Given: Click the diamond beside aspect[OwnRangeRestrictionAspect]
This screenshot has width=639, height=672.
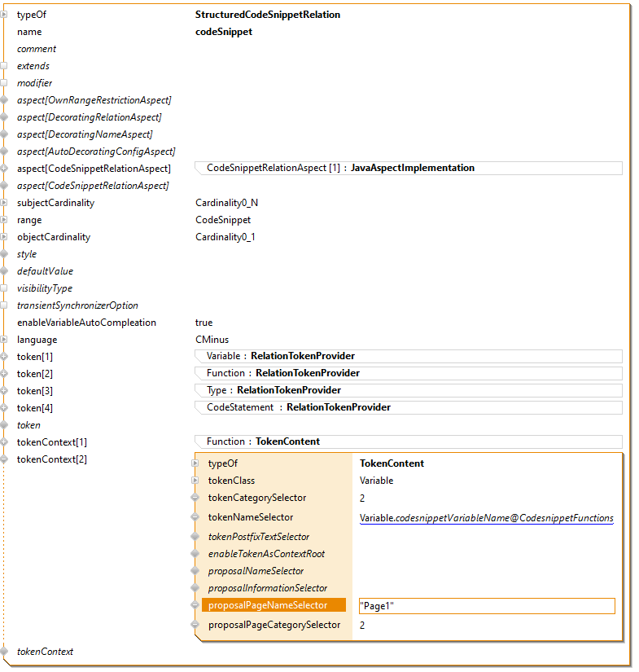Looking at the screenshot, I should tap(4, 100).
